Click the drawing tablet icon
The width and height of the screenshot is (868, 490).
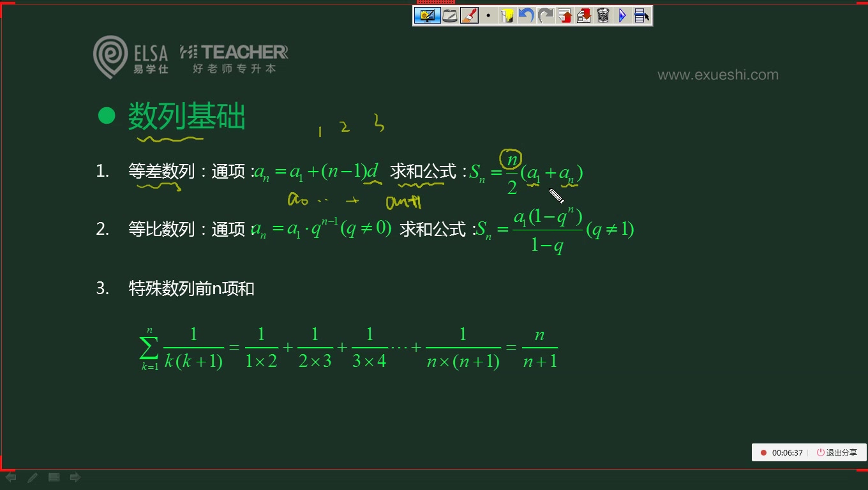tap(450, 15)
